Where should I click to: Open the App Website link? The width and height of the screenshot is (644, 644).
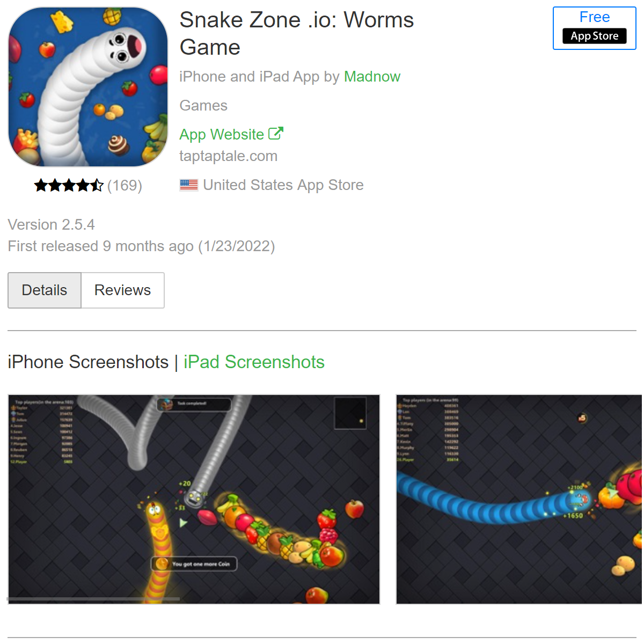222,134
